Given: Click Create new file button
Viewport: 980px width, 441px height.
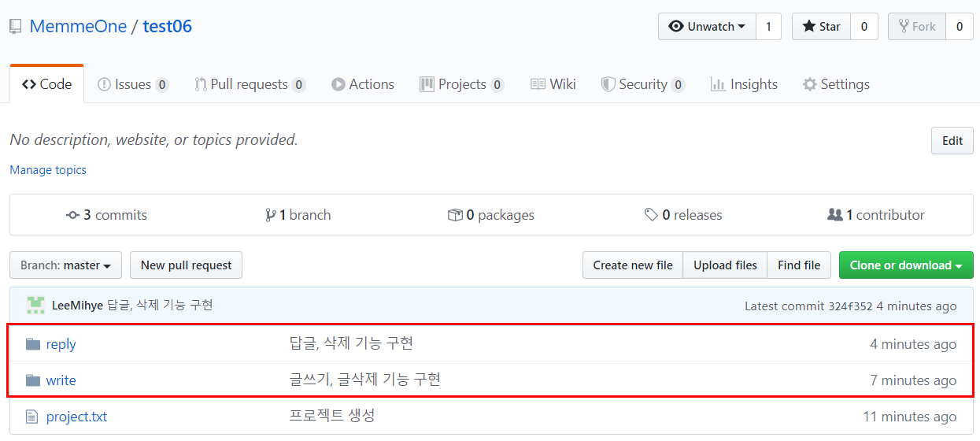Looking at the screenshot, I should [x=633, y=265].
